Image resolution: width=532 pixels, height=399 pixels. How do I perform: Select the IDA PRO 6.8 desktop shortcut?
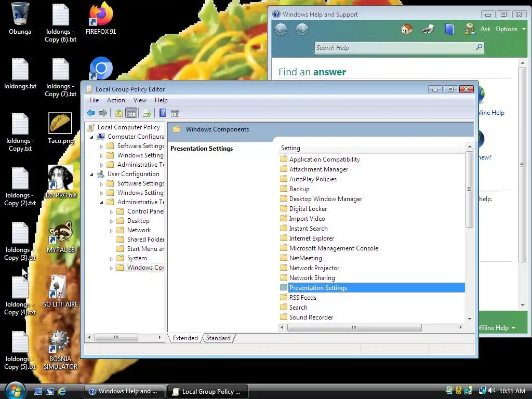(x=60, y=182)
